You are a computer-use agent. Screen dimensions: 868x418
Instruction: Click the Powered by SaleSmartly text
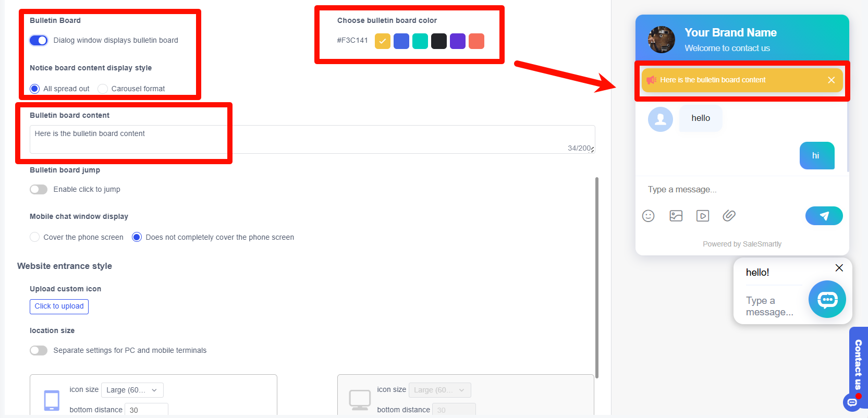point(742,244)
